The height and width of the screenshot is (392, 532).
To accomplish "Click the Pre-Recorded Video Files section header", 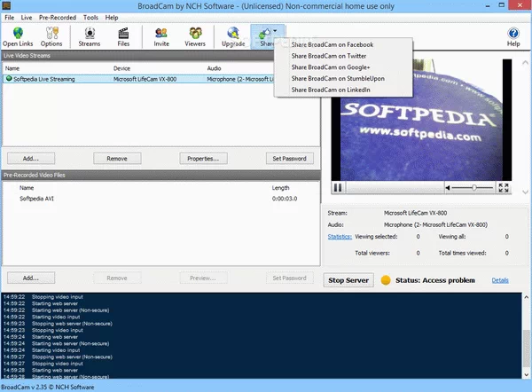I will tap(161, 175).
